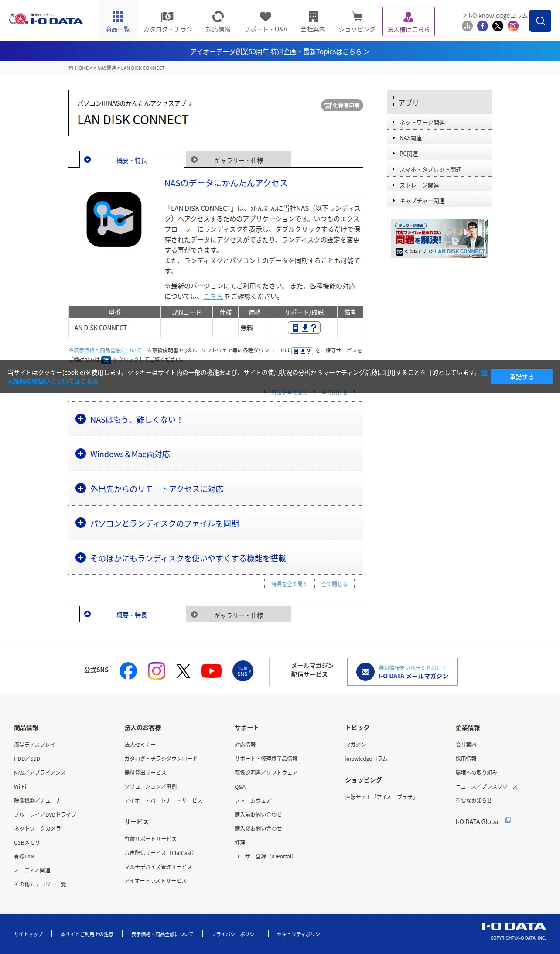
Task: Expand the NASはもう、難しくない！ section
Action: tap(216, 419)
